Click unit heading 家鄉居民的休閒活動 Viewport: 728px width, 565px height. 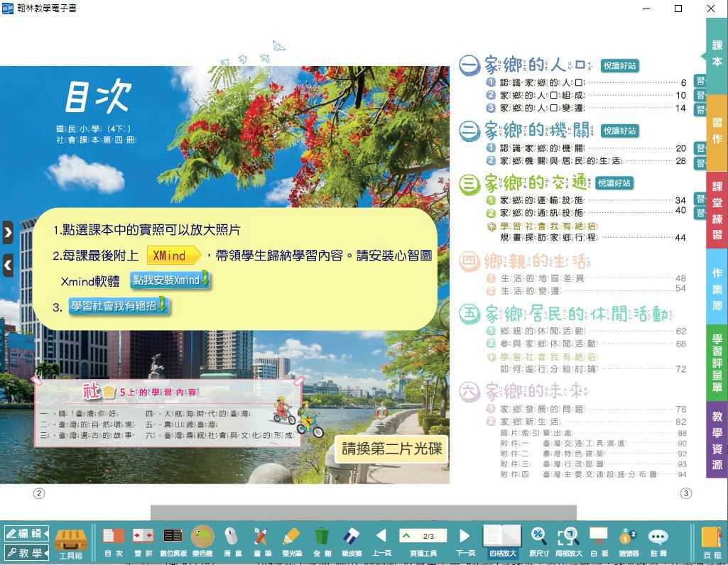coord(579,314)
